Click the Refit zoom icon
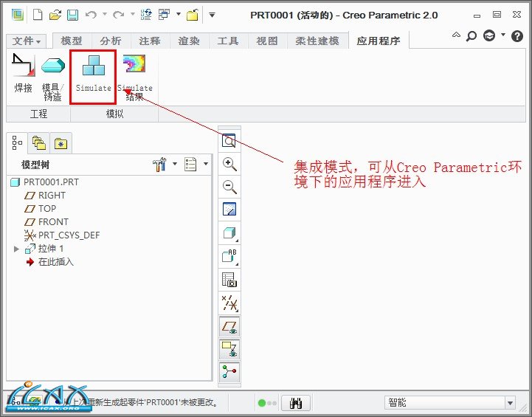The width and height of the screenshot is (532, 417). click(x=229, y=140)
